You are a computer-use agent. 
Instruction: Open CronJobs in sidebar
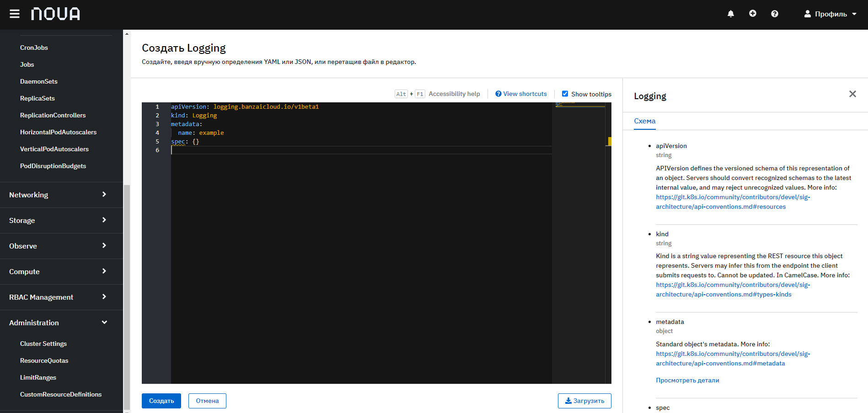[x=34, y=48]
